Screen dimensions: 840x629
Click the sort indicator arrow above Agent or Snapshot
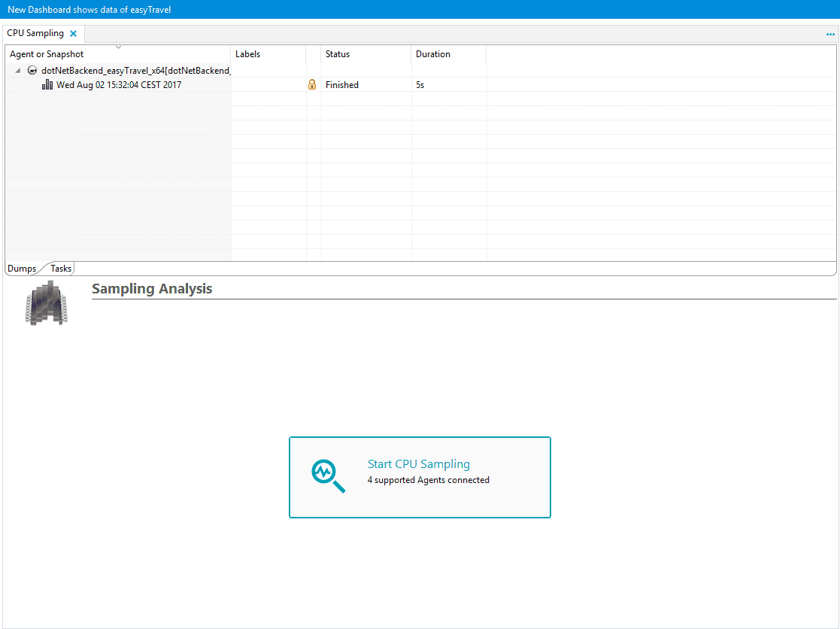118,47
